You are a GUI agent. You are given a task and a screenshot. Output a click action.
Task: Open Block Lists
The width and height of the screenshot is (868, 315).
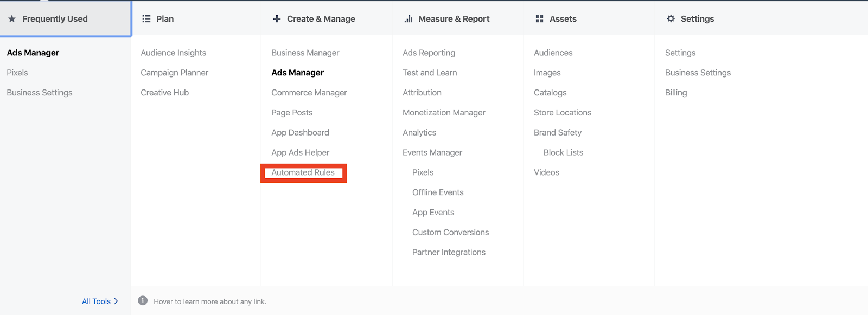(x=564, y=153)
